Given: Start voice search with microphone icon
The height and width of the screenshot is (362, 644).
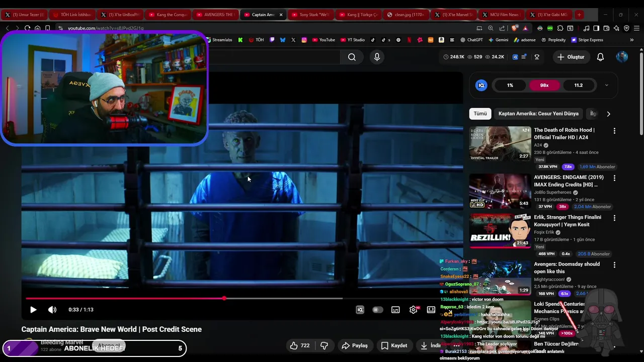Looking at the screenshot, I should point(377,57).
